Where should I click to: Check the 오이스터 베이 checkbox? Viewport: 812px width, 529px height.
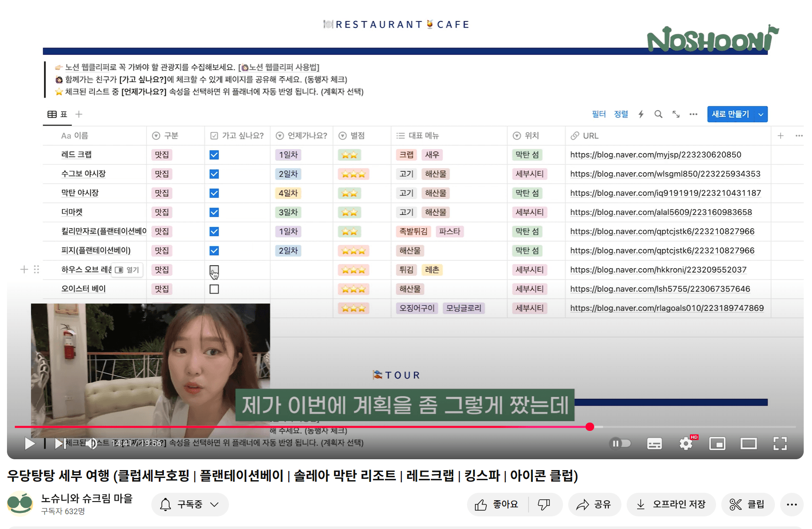click(214, 289)
